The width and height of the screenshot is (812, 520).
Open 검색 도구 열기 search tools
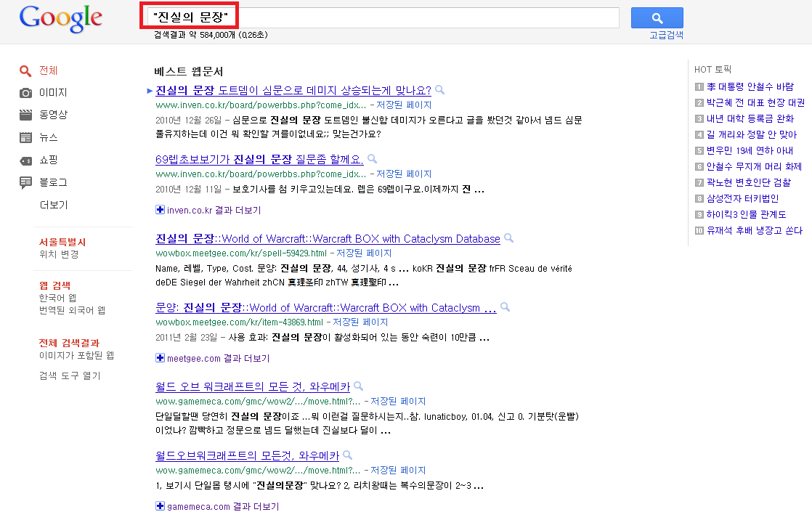point(70,375)
